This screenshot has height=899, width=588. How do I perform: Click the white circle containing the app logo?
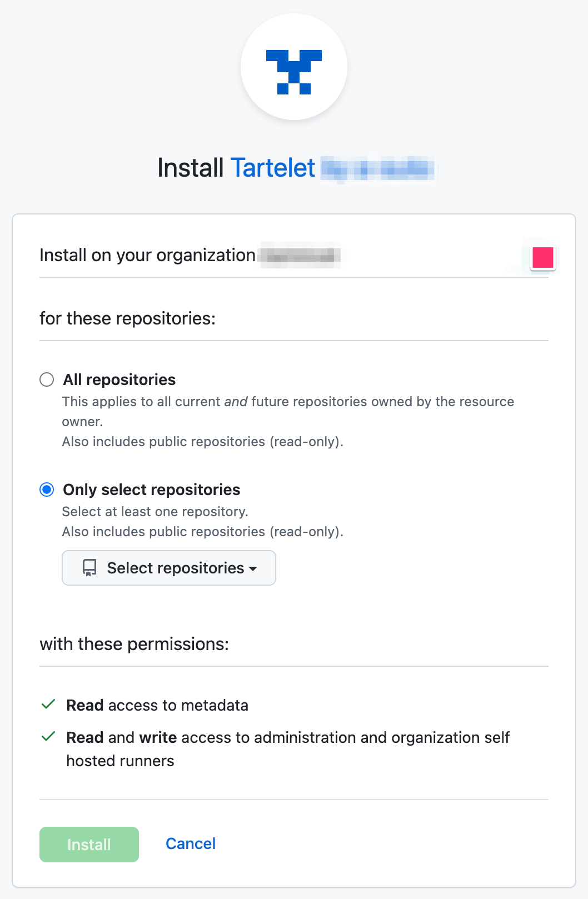click(x=293, y=67)
